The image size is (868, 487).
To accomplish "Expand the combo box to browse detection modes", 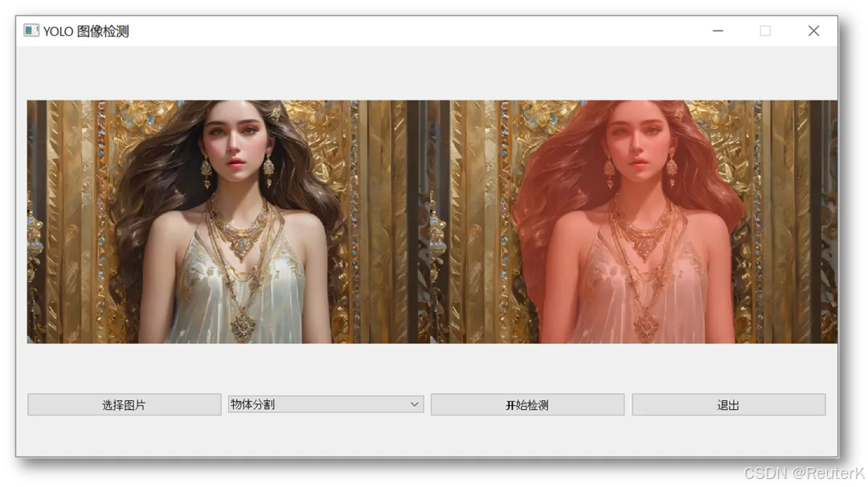I will point(325,404).
